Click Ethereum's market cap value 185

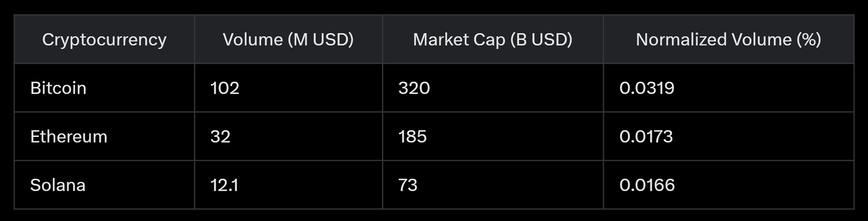[412, 136]
